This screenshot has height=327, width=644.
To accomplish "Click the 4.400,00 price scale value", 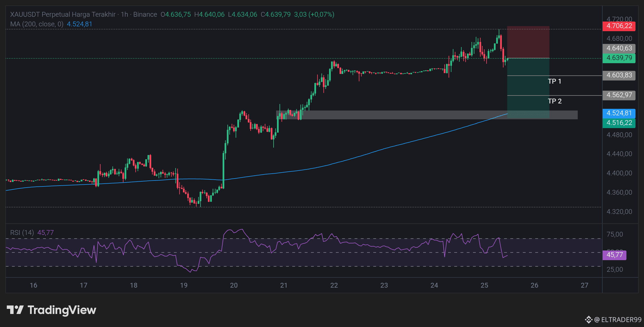I will [619, 173].
